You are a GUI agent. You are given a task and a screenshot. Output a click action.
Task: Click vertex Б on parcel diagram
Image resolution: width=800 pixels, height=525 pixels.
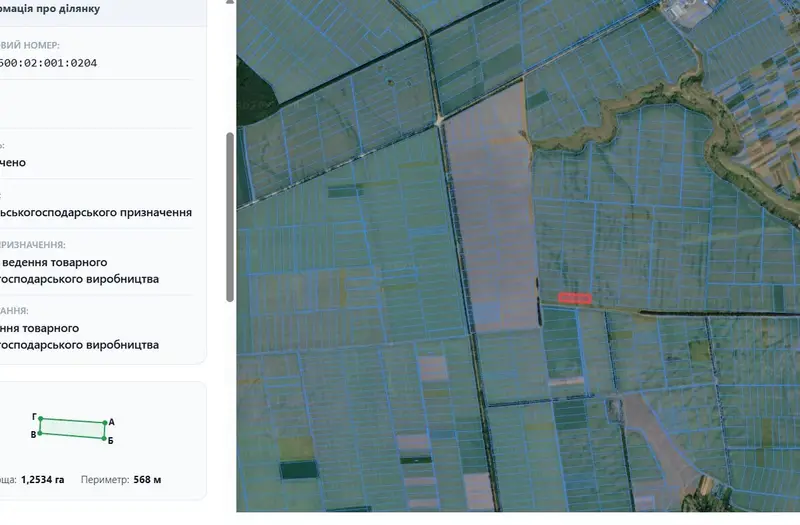[104, 438]
